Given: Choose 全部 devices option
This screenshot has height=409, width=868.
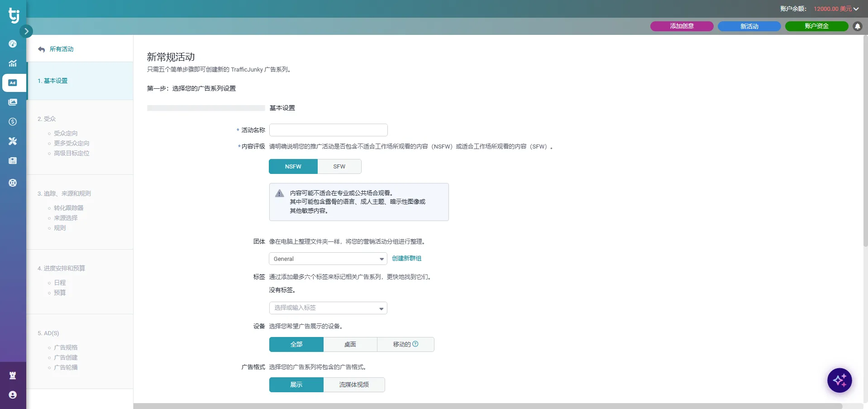Looking at the screenshot, I should point(296,345).
